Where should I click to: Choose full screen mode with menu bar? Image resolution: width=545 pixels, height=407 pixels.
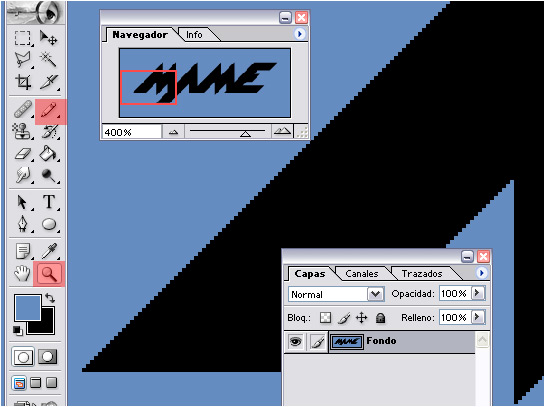pos(35,383)
